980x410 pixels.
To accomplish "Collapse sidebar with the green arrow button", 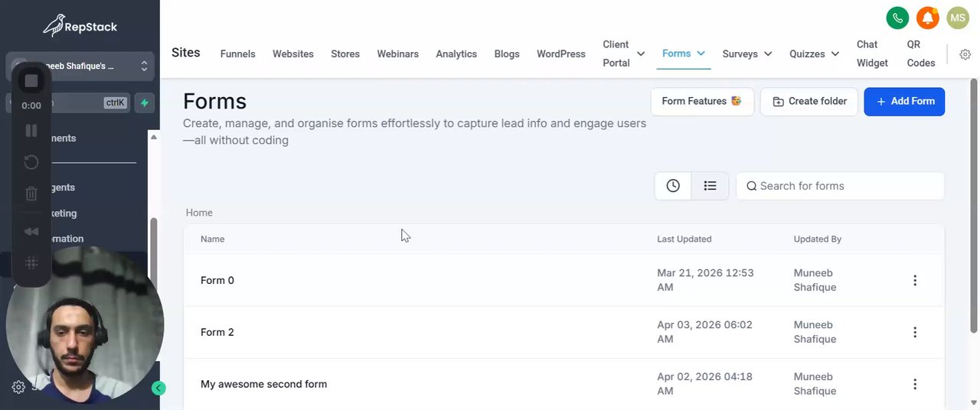I will tap(158, 388).
